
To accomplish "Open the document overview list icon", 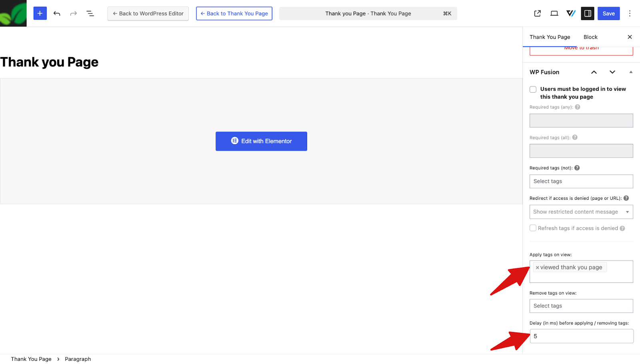I will (x=90, y=13).
